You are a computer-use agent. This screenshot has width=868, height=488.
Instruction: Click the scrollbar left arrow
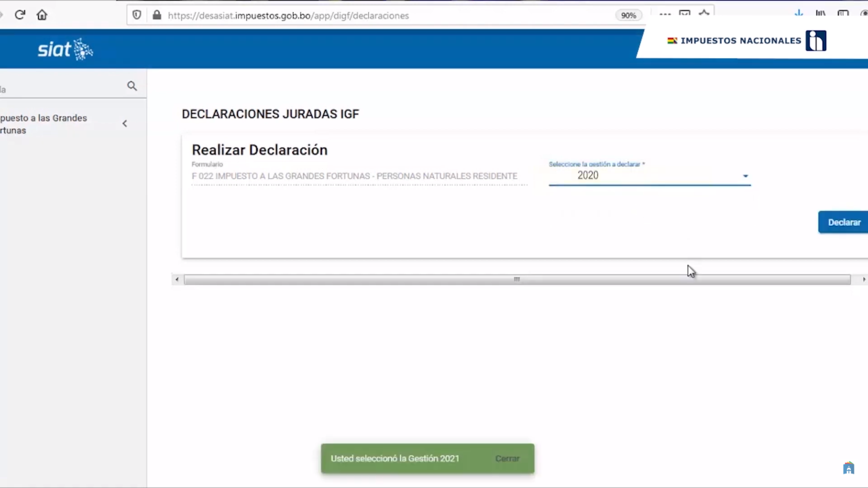tap(177, 279)
